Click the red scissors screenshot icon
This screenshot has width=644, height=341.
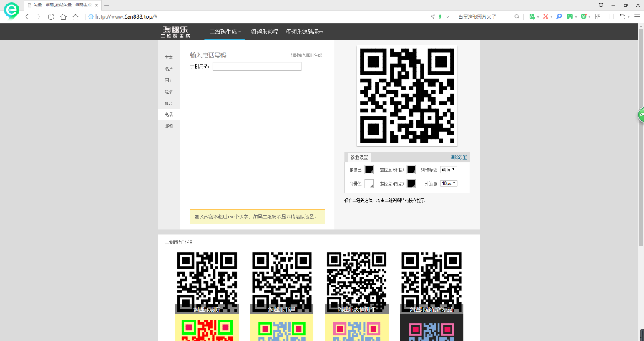coord(545,17)
